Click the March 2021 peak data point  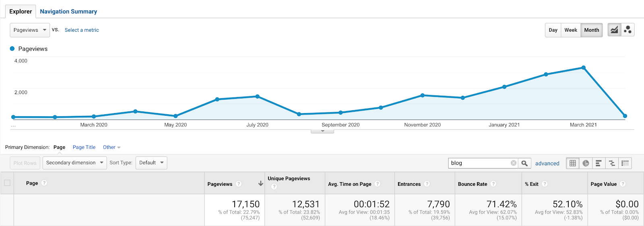583,68
